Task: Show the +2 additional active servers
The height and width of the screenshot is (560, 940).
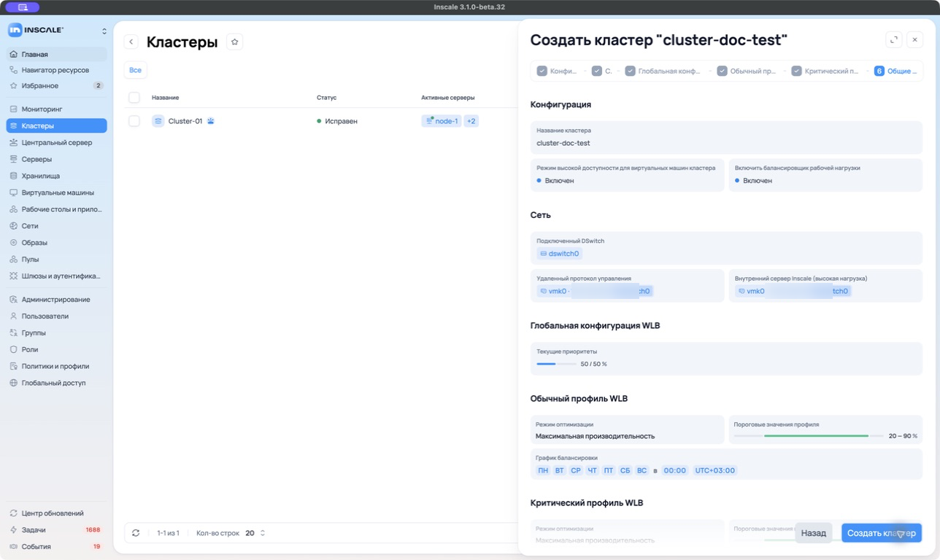Action: pyautogui.click(x=471, y=121)
